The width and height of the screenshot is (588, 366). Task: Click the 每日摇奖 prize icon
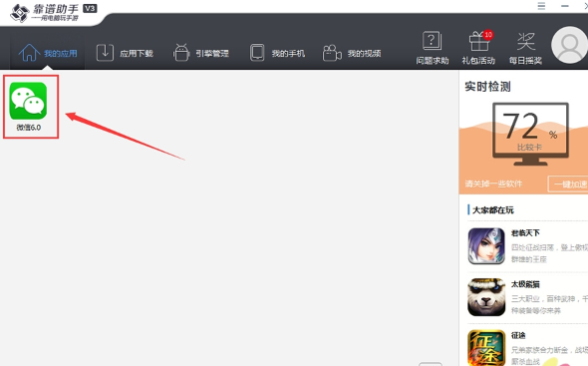tap(526, 41)
